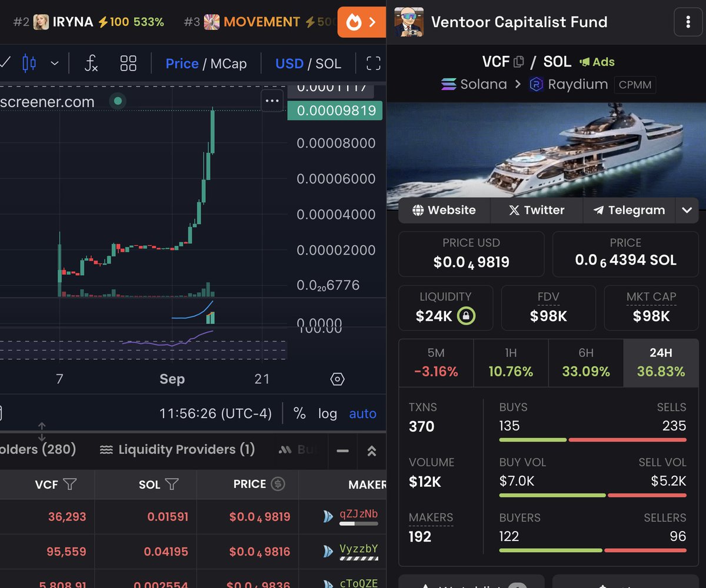Switch to Holders (280) tab

(38, 450)
